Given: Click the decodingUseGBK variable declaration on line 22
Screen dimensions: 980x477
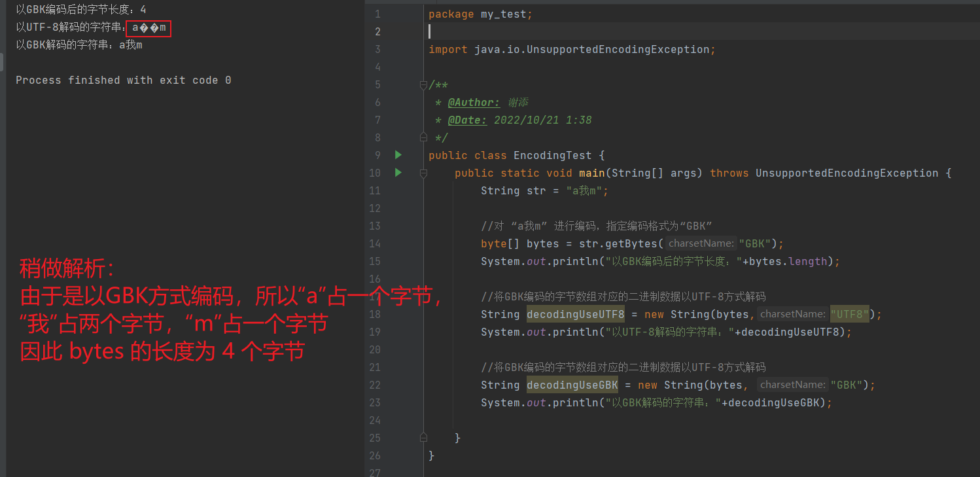Looking at the screenshot, I should point(572,385).
